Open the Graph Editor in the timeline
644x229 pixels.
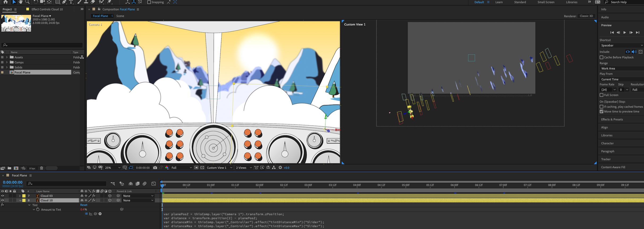154,184
